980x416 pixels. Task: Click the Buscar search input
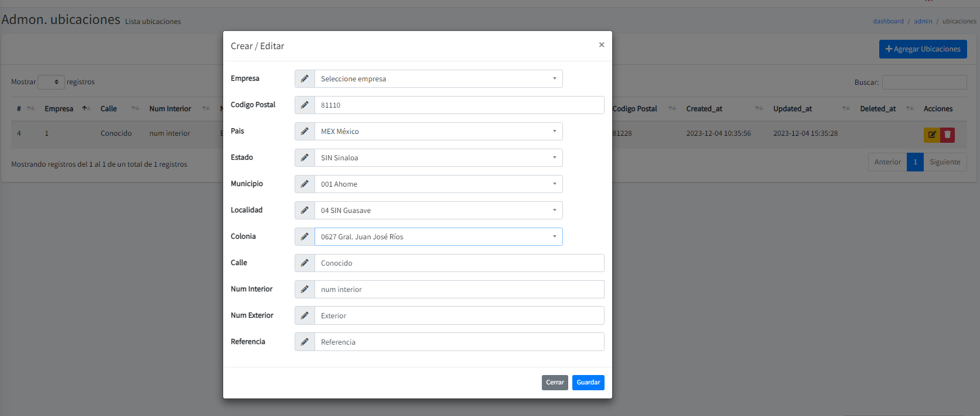(x=924, y=82)
